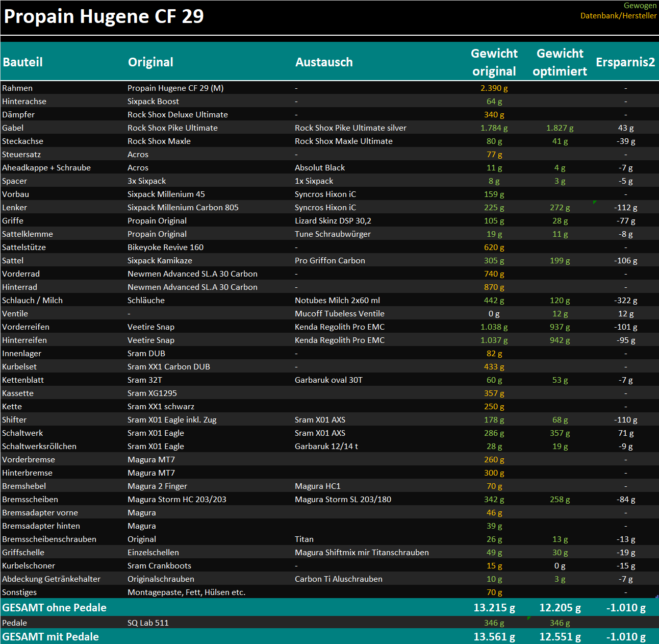Select 'GESAMT mit Pedale' total row label
The height and width of the screenshot is (644, 659).
50,637
